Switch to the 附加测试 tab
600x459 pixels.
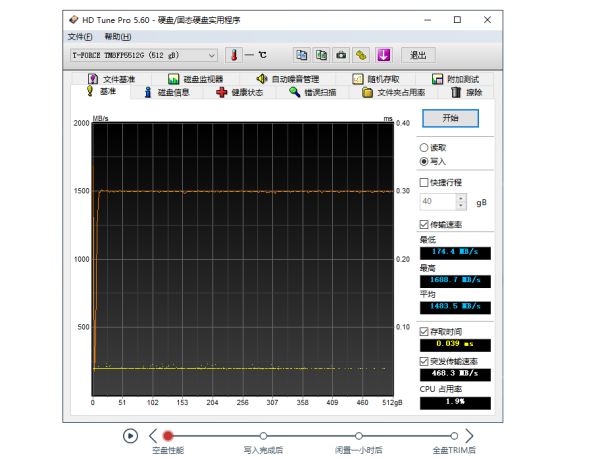pyautogui.click(x=455, y=79)
